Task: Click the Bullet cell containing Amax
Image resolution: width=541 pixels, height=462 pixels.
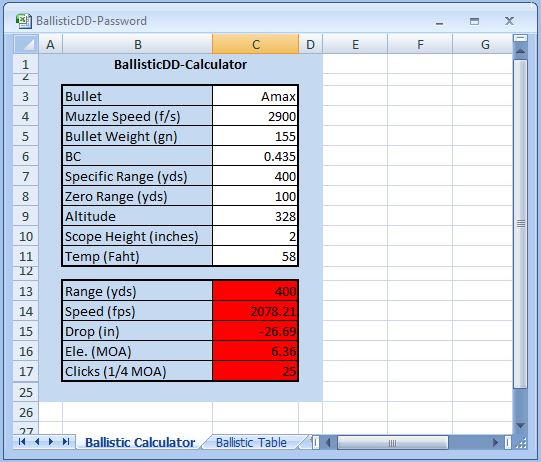Action: pos(255,96)
